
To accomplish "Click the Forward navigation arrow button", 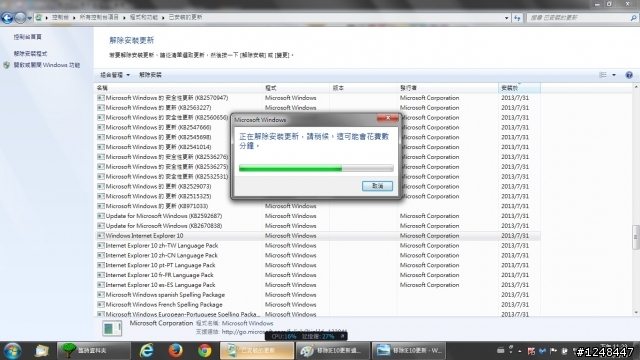I will 20,18.
